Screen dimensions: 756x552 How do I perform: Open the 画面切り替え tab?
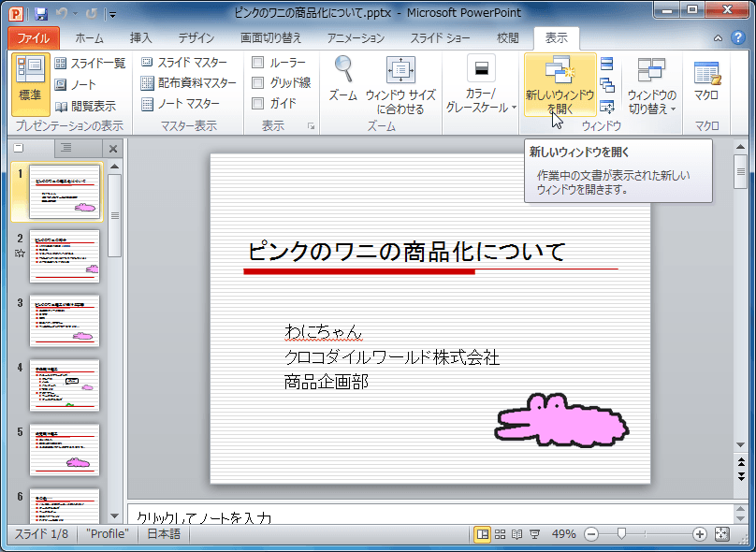pyautogui.click(x=271, y=38)
